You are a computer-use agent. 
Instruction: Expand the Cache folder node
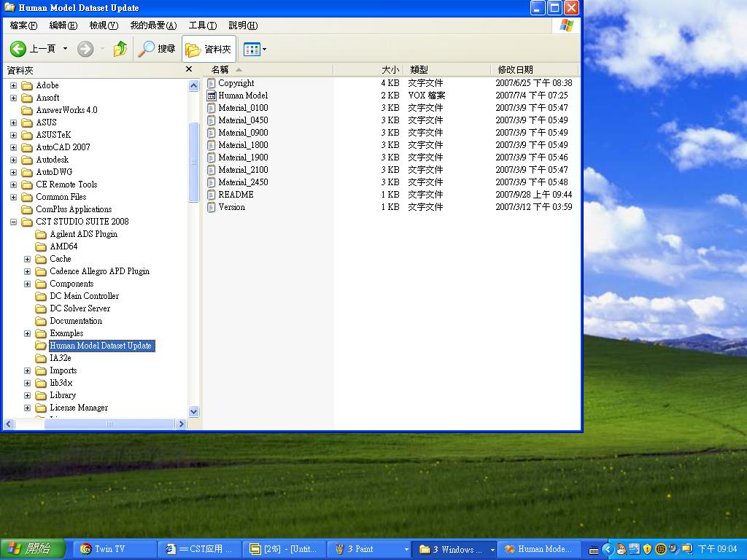27,259
